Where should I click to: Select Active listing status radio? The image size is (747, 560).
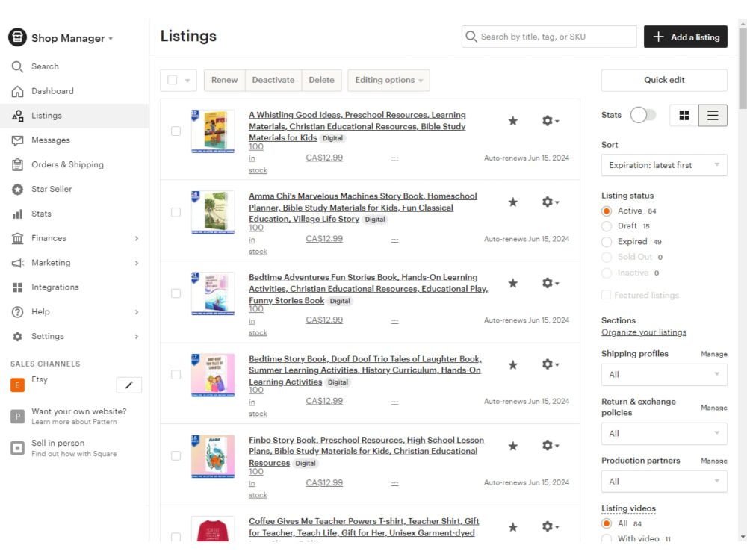point(607,211)
